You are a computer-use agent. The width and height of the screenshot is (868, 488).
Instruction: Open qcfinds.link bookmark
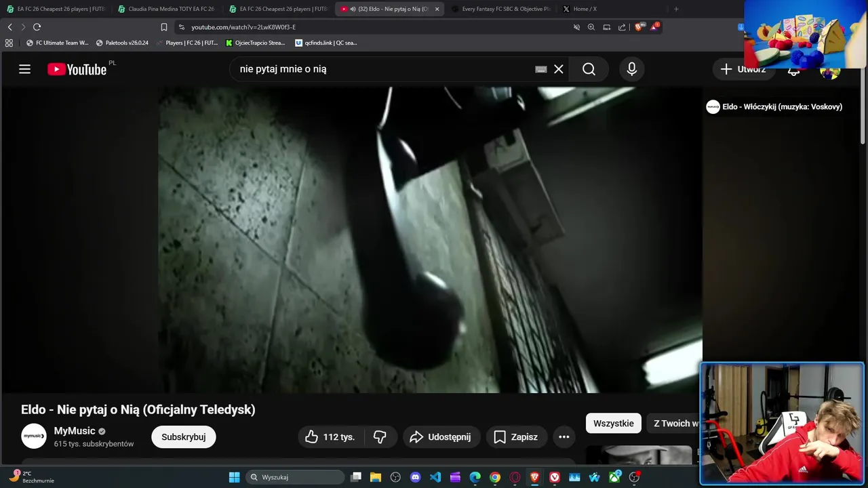tap(326, 43)
